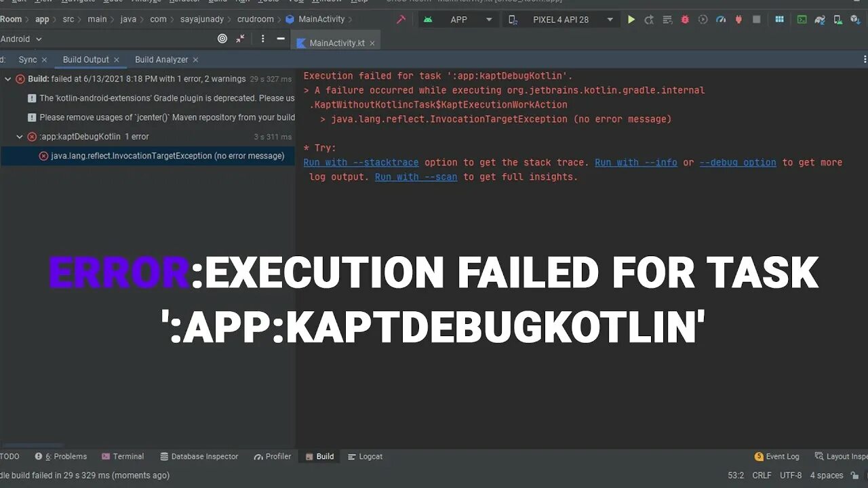Open the PIXEL 4 API 28 device dropdown
Image resolution: width=868 pixels, height=488 pixels.
562,20
